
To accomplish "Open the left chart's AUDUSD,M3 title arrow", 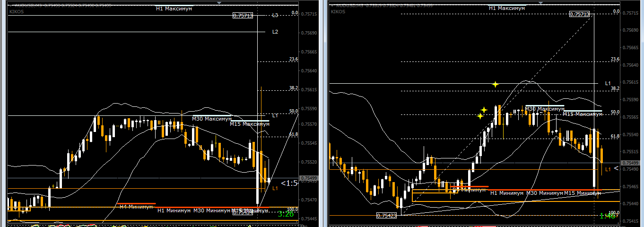I will coord(10,5).
